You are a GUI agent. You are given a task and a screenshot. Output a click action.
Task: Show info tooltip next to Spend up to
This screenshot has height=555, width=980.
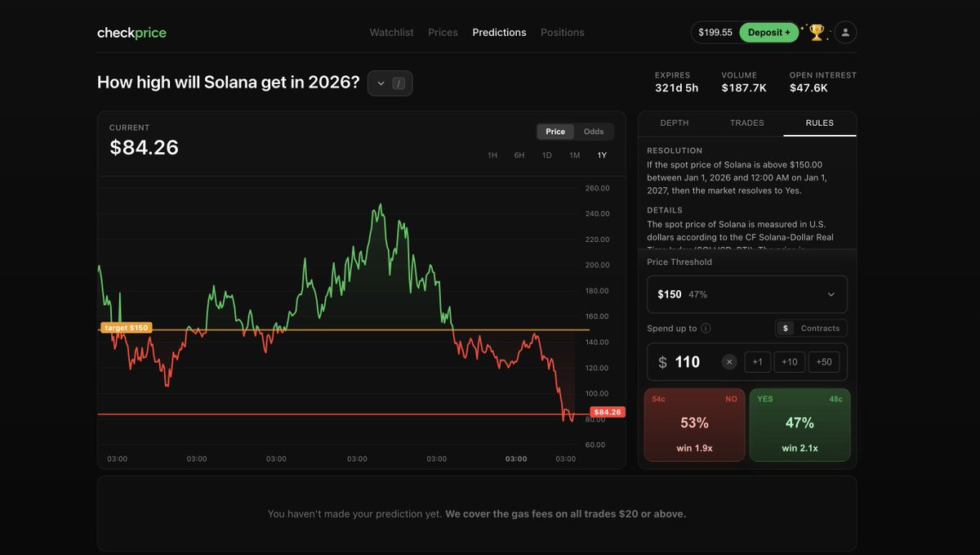[x=706, y=329]
